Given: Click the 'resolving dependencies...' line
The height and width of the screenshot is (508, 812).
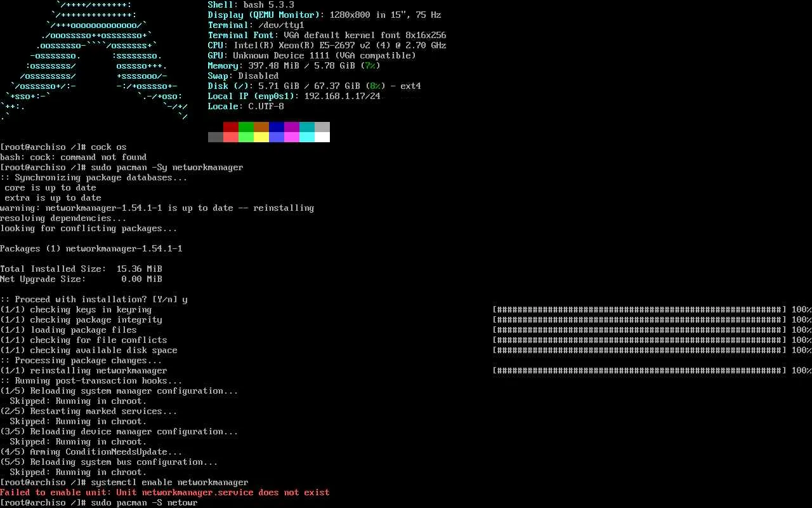Looking at the screenshot, I should tap(63, 218).
